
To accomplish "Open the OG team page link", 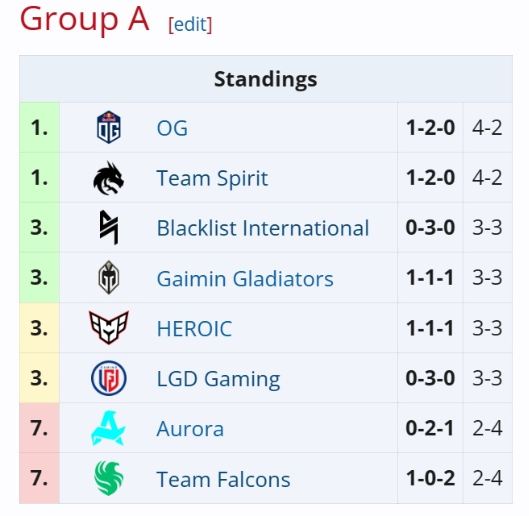I will pyautogui.click(x=172, y=128).
